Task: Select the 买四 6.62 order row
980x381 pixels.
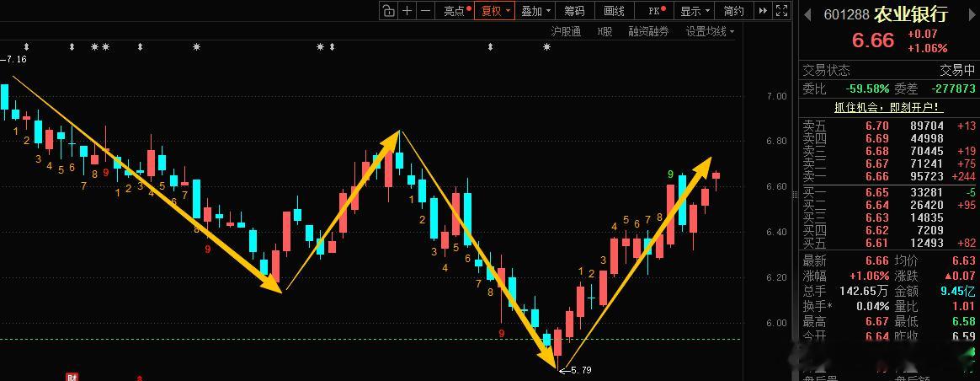Action: (x=889, y=230)
